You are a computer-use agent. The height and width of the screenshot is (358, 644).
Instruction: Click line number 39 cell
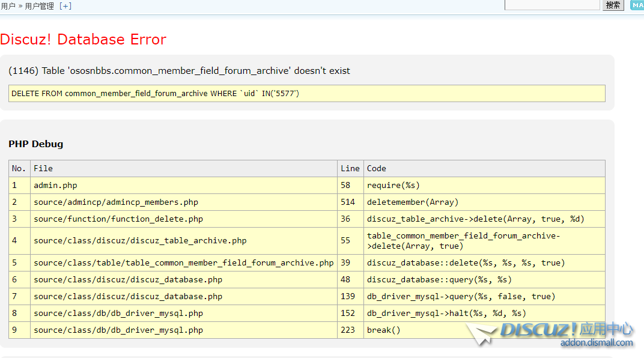[x=350, y=262]
